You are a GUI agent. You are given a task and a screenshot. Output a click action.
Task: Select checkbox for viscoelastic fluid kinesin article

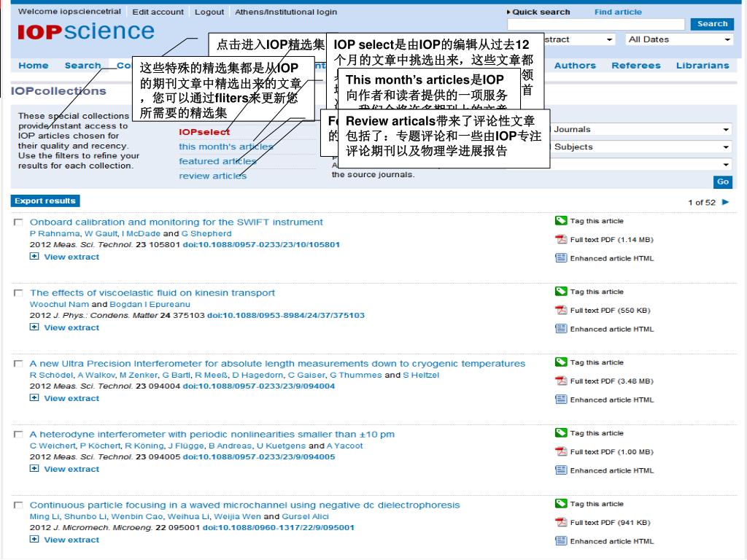(x=18, y=292)
